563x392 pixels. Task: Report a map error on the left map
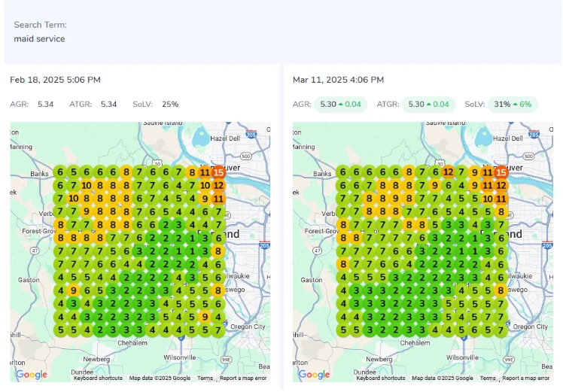coord(242,378)
